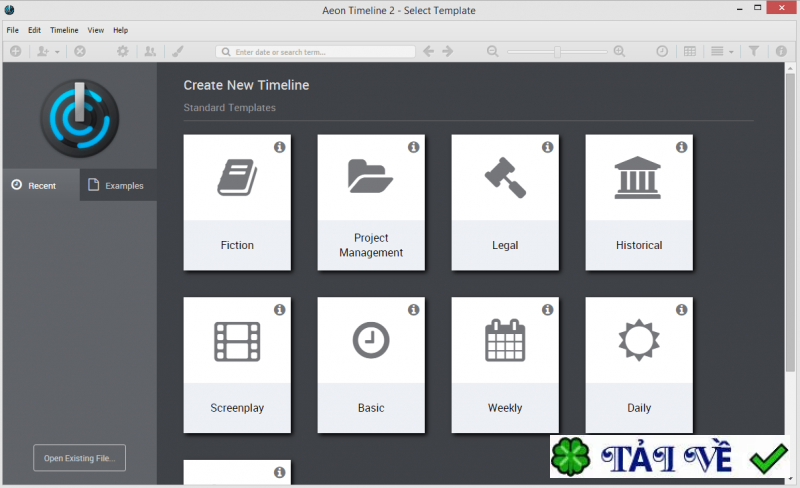Select the Fiction template

click(237, 203)
